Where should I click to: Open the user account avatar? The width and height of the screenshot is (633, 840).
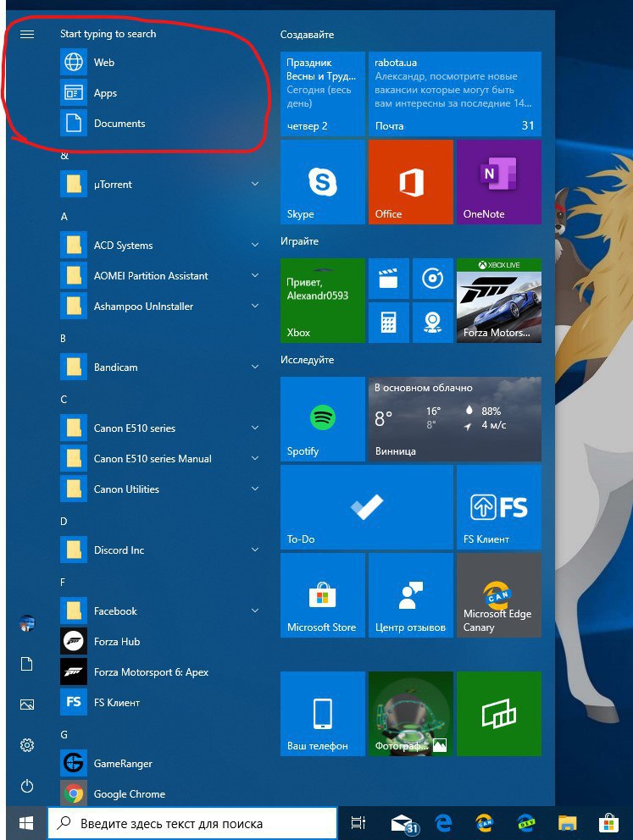click(27, 623)
